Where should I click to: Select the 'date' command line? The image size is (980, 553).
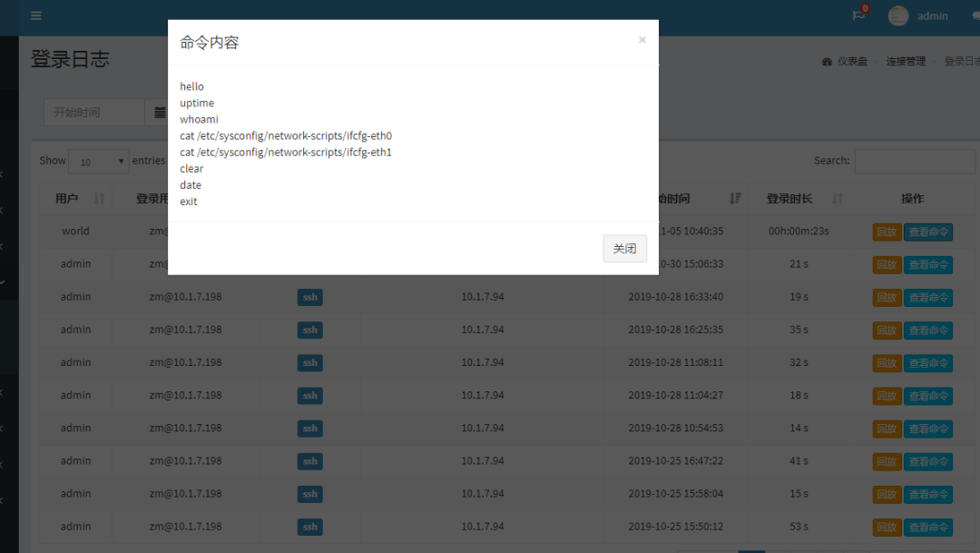tap(191, 185)
